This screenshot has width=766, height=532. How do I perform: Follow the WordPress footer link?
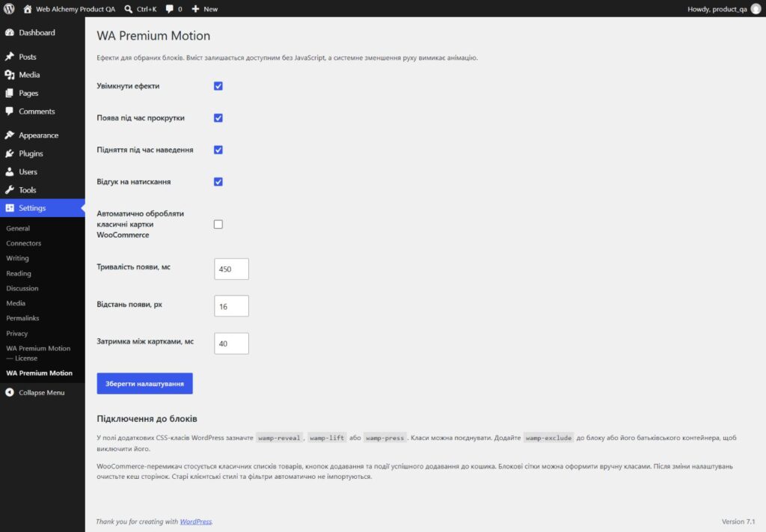[x=195, y=522]
